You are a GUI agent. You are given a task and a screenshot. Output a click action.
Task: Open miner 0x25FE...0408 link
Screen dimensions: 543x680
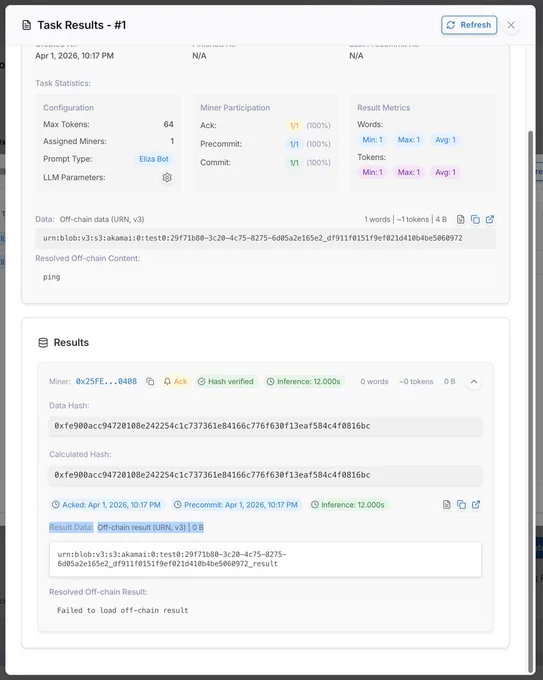tap(106, 382)
